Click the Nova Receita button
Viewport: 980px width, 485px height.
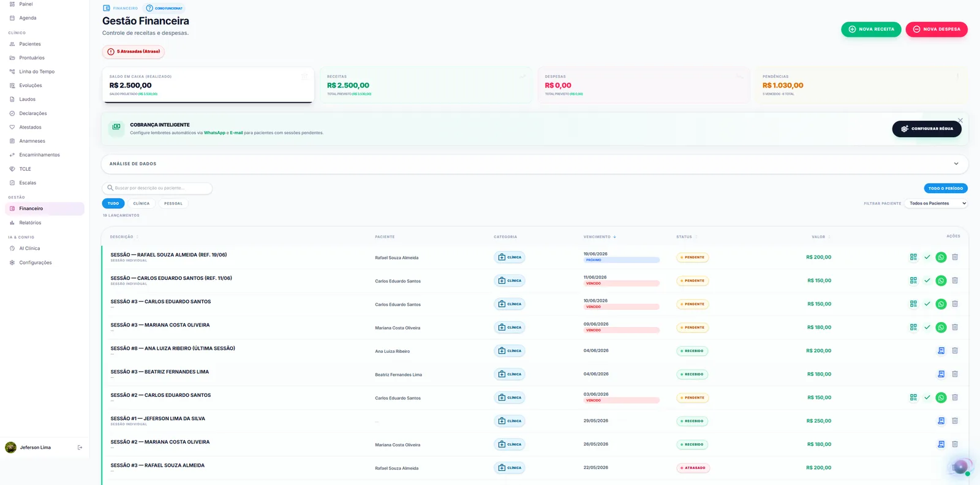[871, 29]
